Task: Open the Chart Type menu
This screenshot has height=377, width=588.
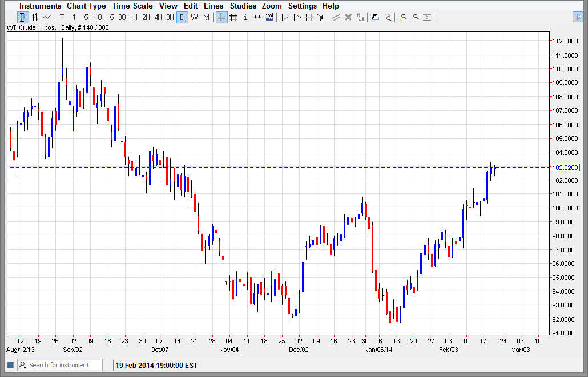Action: (x=86, y=6)
